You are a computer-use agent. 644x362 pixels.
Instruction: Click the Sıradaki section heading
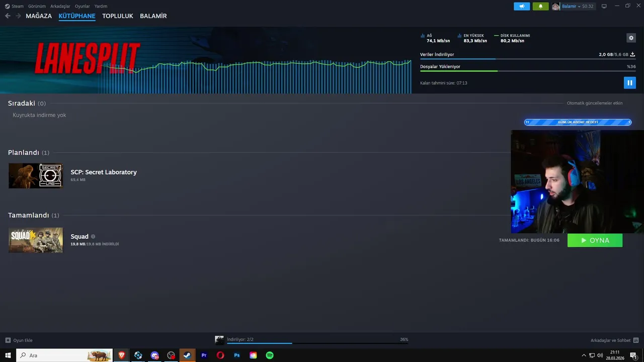[22, 103]
